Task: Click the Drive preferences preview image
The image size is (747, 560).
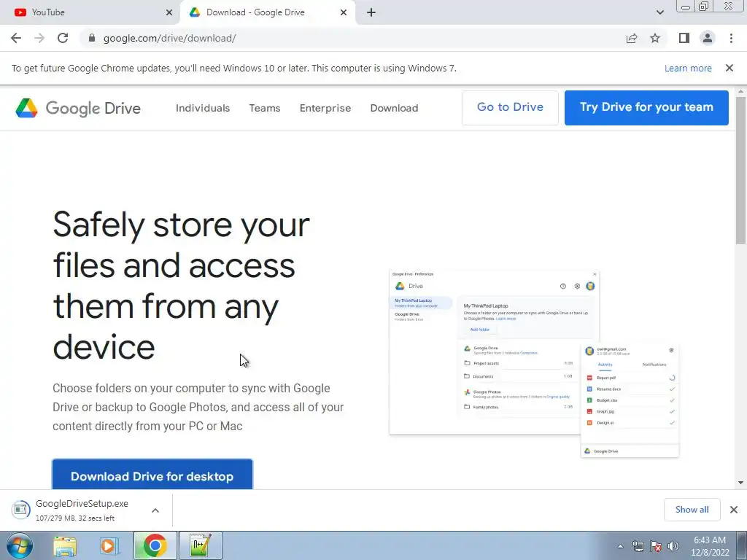Action: coord(533,365)
